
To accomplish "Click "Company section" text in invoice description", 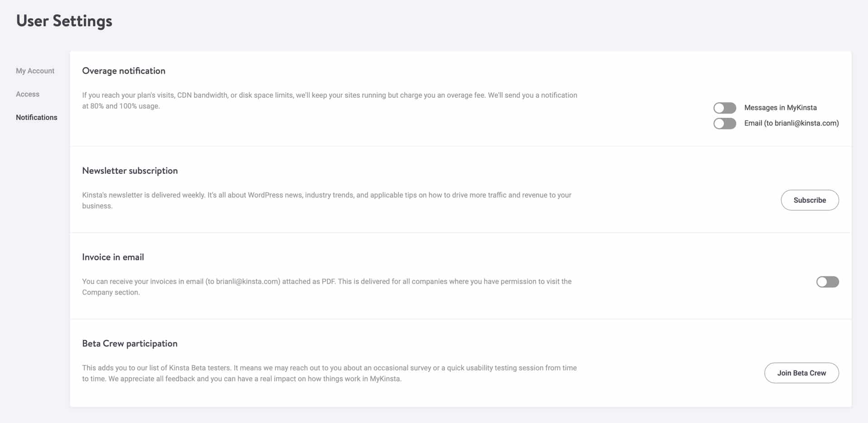I will pyautogui.click(x=110, y=292).
